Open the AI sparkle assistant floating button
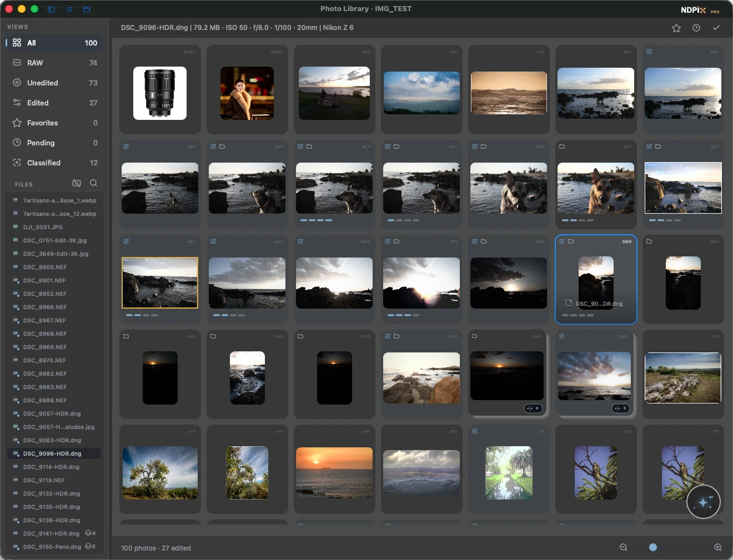This screenshot has width=733, height=560. click(x=704, y=502)
